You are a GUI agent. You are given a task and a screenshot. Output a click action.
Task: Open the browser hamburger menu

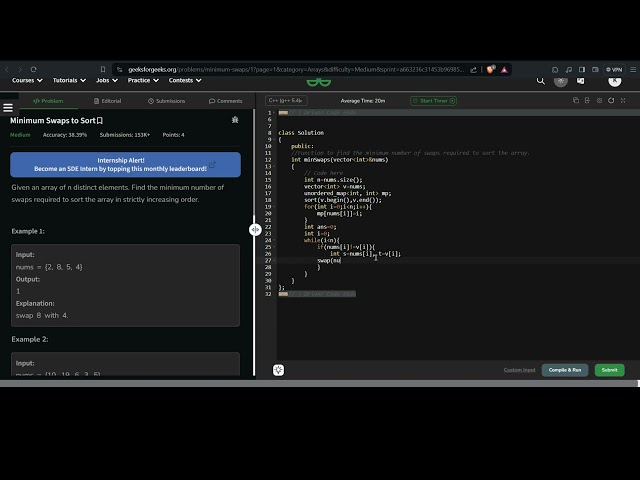(633, 70)
